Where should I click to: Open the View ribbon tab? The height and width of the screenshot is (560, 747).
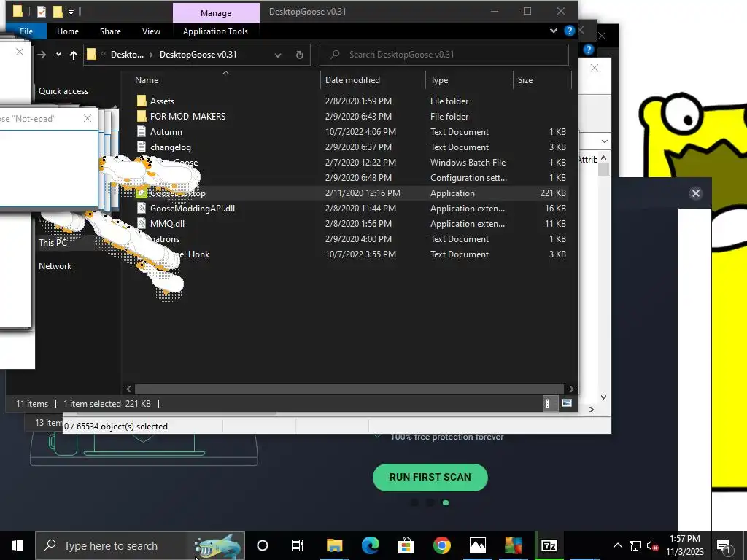(152, 31)
